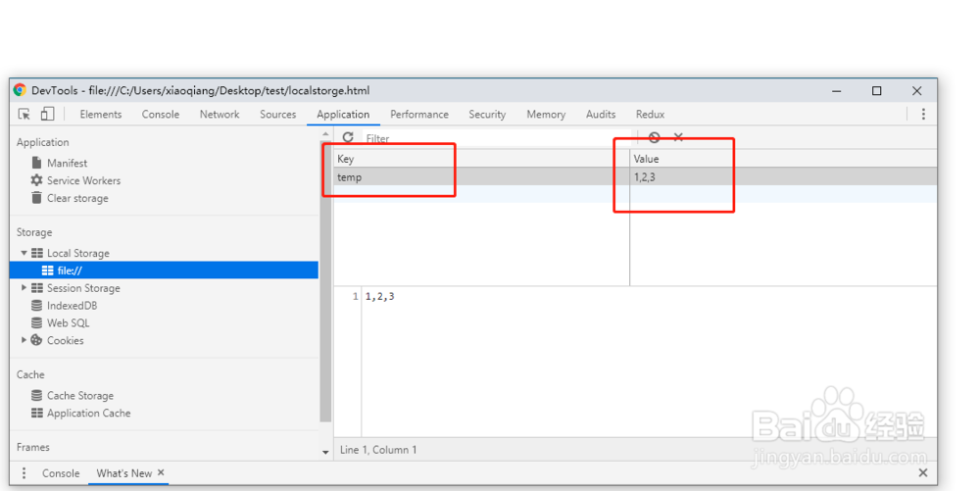Select the '1,2,3' value cell in table
Screen dimensions: 980x491
click(783, 176)
